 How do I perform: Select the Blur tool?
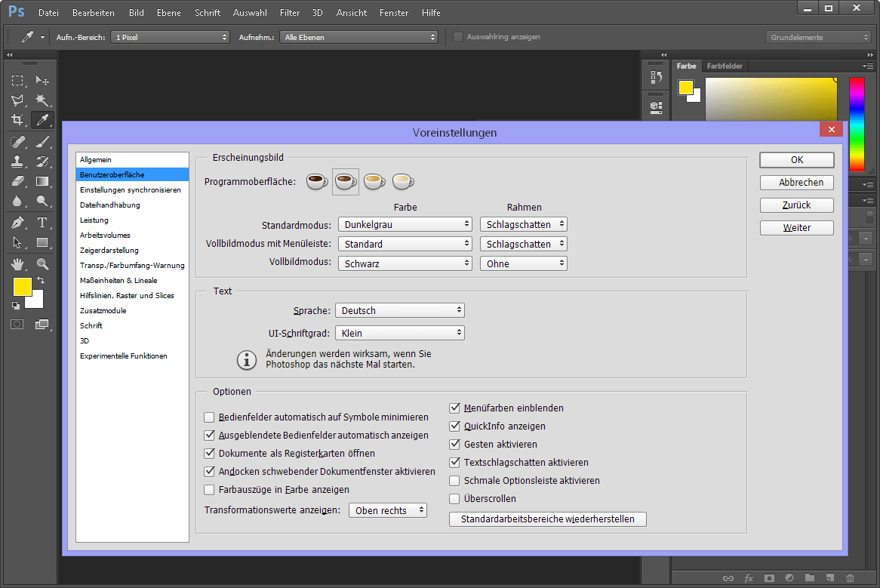point(17,201)
